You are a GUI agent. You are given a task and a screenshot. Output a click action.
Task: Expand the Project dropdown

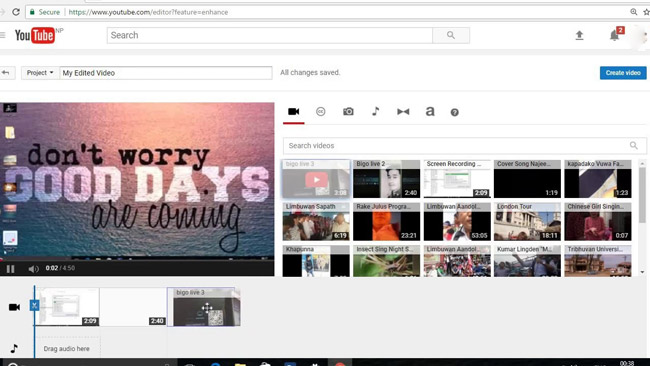(x=40, y=73)
